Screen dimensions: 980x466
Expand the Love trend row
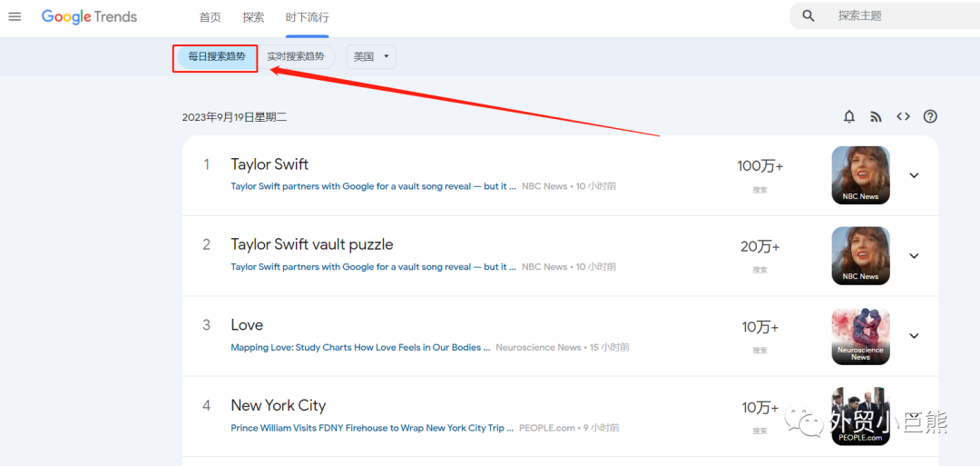click(914, 336)
